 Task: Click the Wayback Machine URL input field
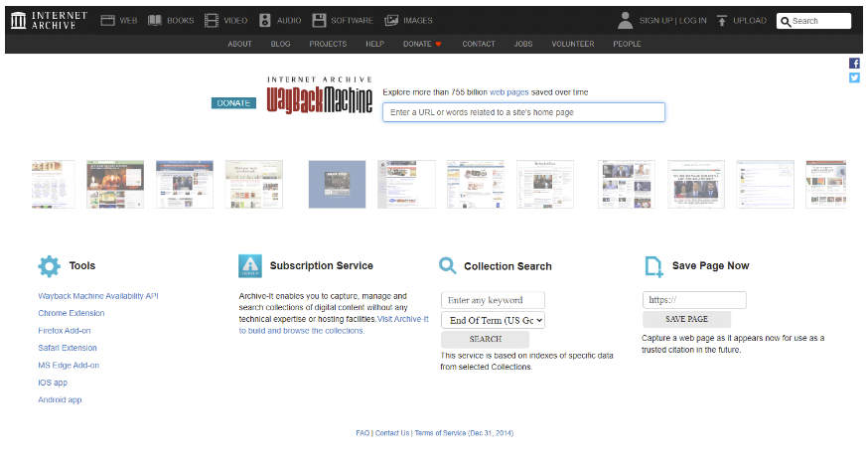click(x=523, y=112)
